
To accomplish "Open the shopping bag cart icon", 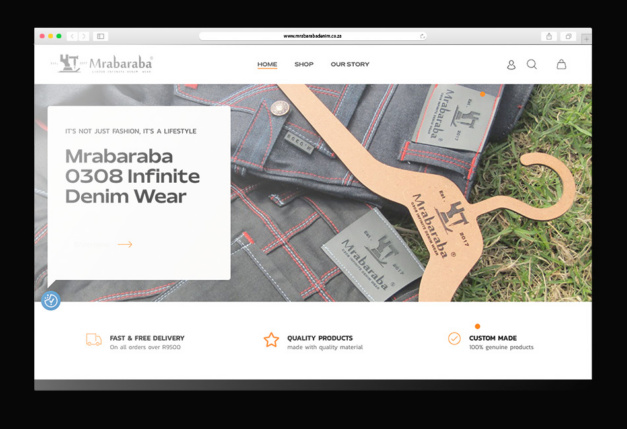I will click(x=561, y=64).
